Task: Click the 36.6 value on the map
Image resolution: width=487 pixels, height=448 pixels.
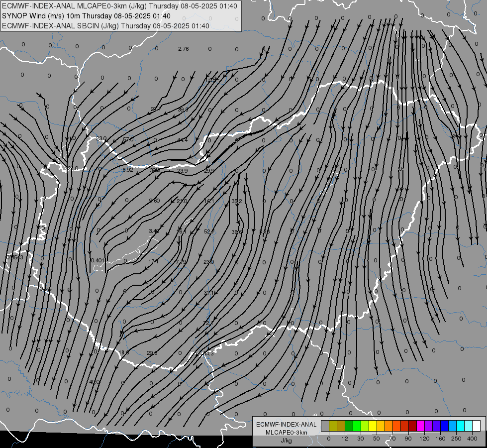Action: tap(237, 232)
